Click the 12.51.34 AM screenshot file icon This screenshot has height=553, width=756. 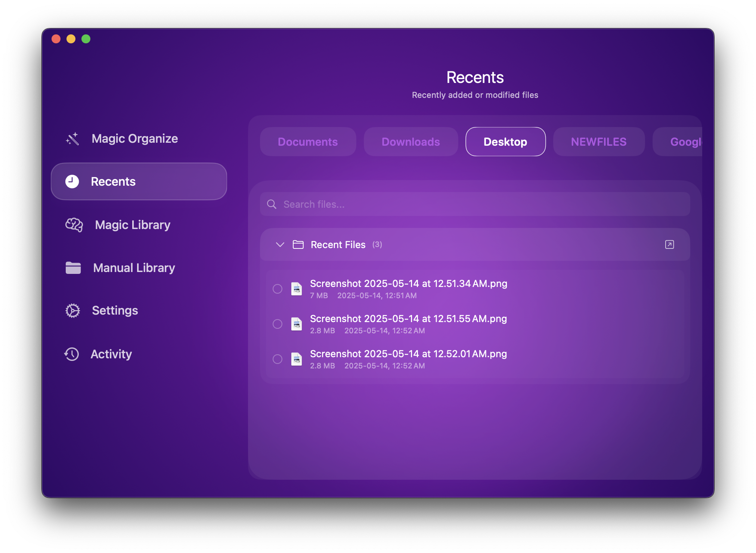[297, 289]
